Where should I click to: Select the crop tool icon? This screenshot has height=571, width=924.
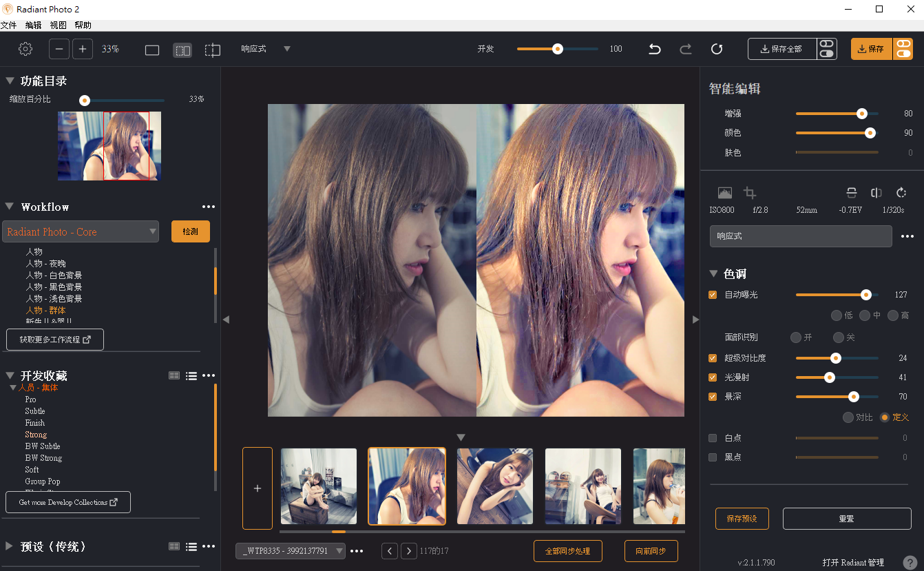click(750, 193)
